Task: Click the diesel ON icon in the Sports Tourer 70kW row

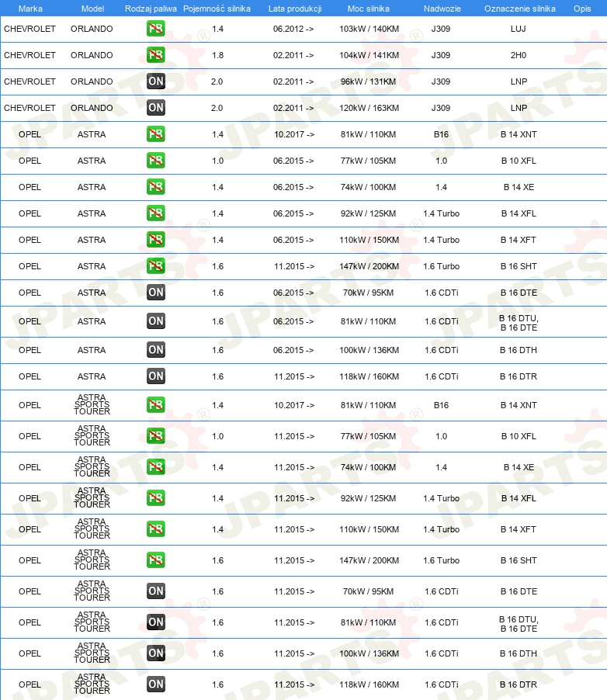Action: point(155,591)
